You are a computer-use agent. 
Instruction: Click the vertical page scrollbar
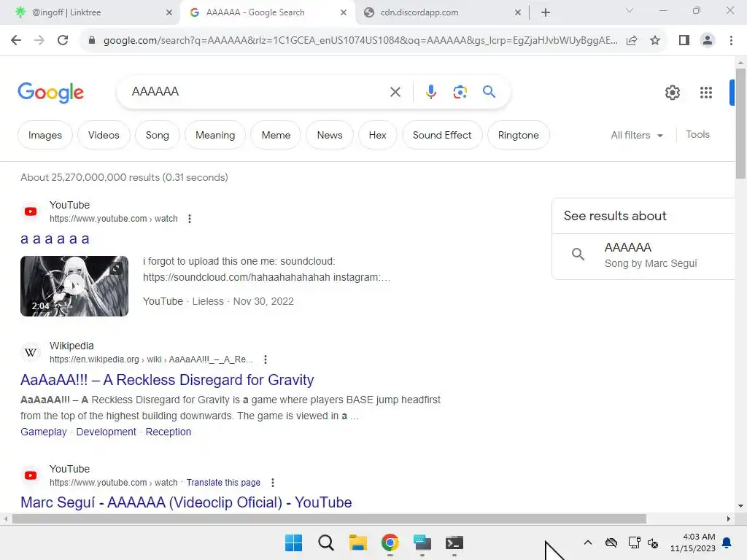tap(740, 124)
